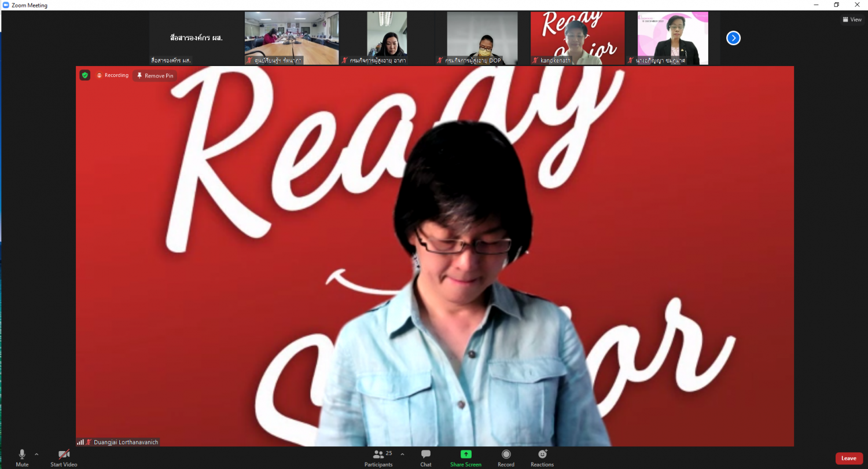Click the Recording indicator

112,75
